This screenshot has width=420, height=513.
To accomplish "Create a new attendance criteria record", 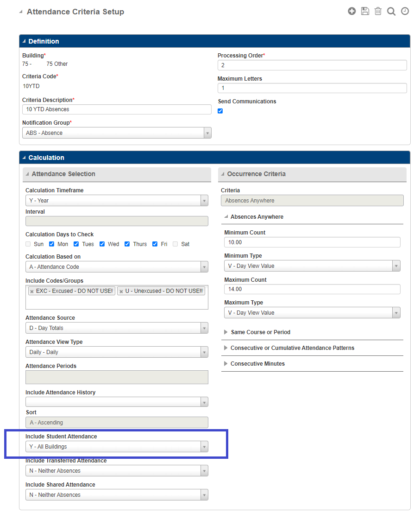I will [x=352, y=11].
